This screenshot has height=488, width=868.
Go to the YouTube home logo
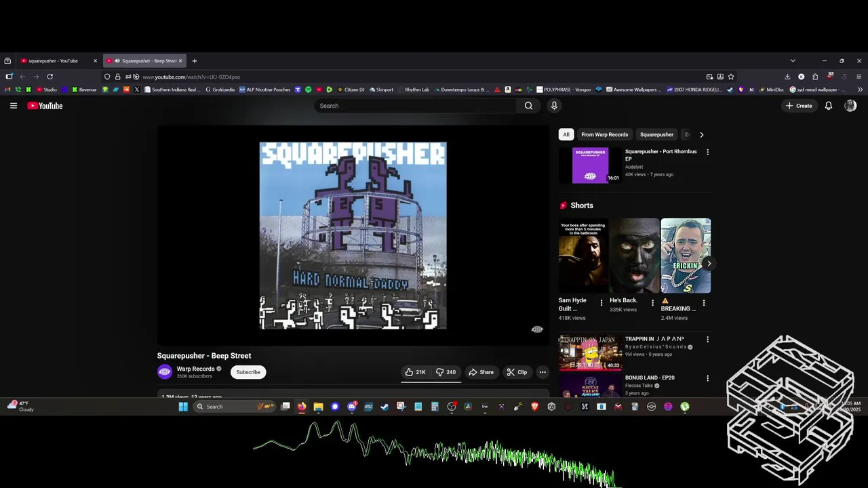pyautogui.click(x=45, y=106)
